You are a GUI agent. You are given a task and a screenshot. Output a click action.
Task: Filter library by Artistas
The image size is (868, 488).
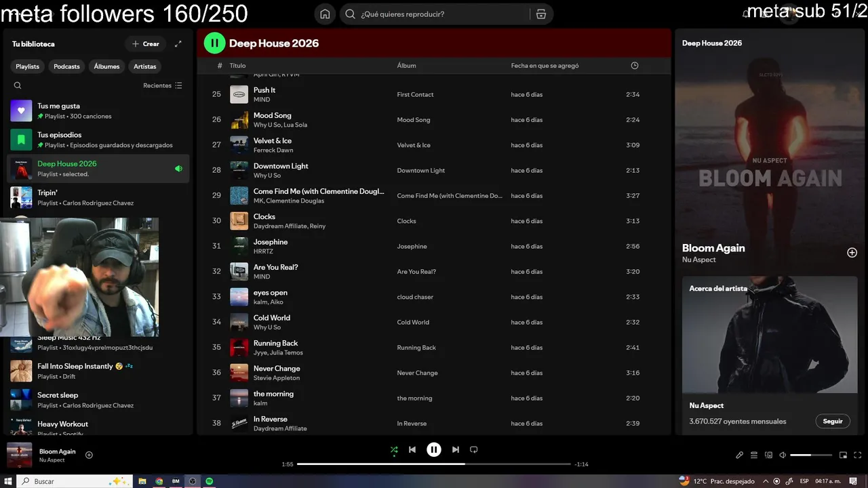point(145,66)
